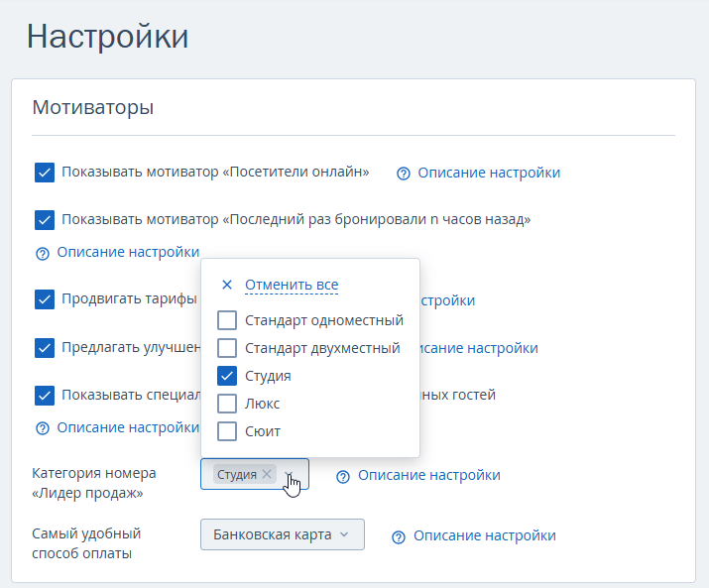Select Сюит room category
The width and height of the screenshot is (709, 588).
coord(227,431)
